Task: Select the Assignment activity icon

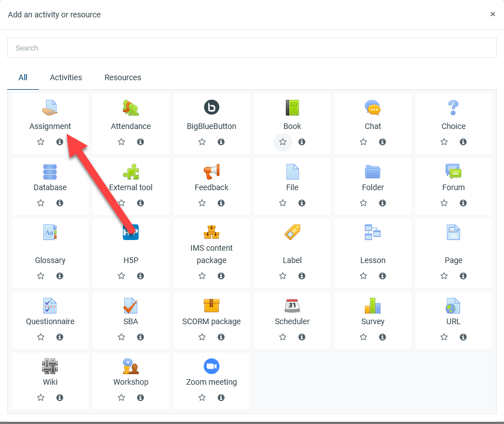Action: pos(50,108)
